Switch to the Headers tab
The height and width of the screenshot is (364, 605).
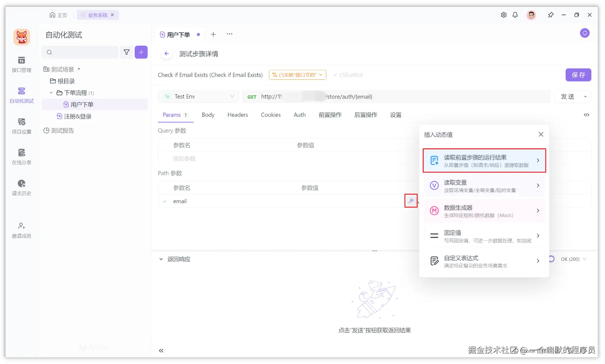tap(238, 115)
